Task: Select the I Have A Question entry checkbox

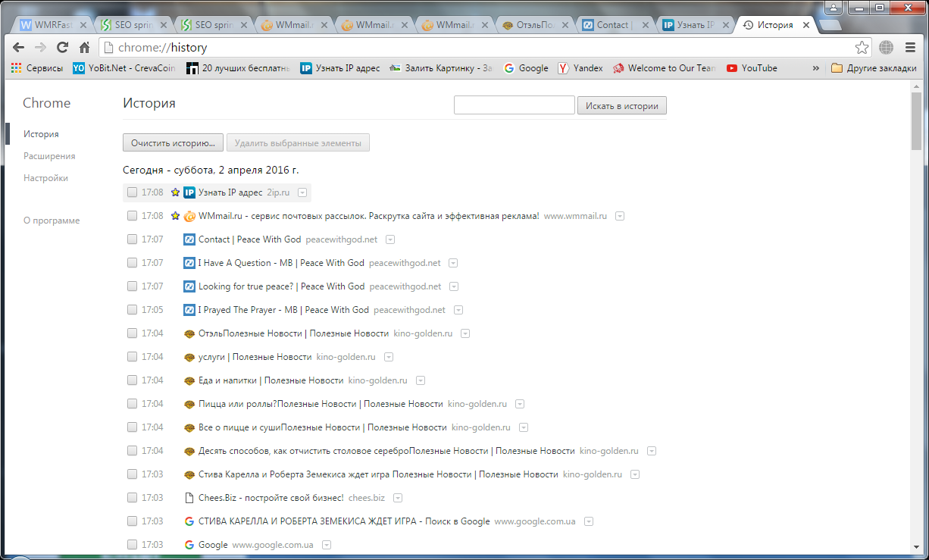Action: tap(132, 263)
